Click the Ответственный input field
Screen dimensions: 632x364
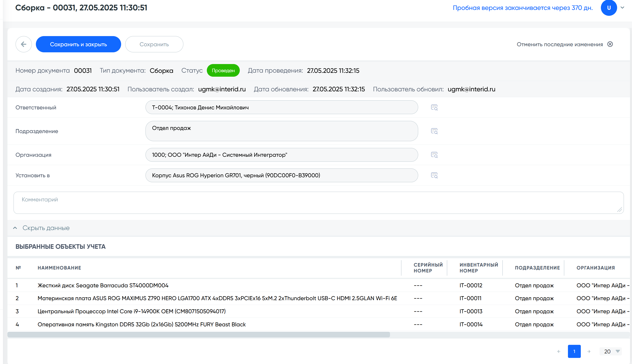(281, 108)
